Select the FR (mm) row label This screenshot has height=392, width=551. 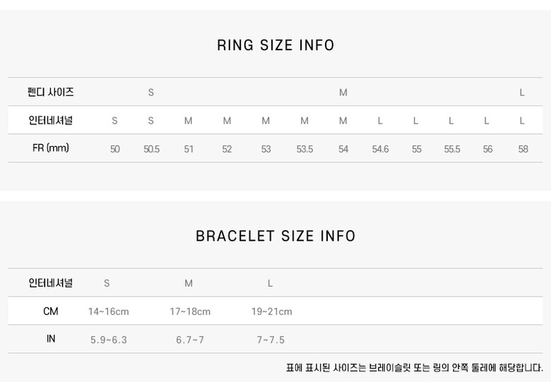click(51, 148)
